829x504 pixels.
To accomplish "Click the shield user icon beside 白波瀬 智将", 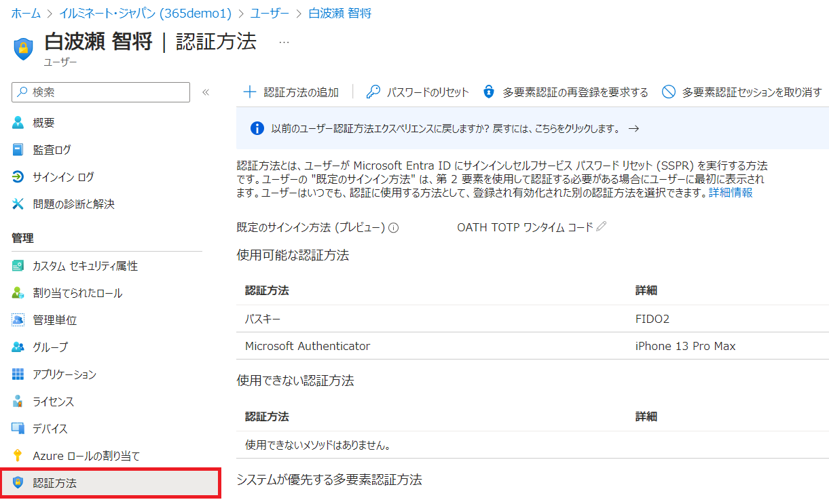I will 23,48.
